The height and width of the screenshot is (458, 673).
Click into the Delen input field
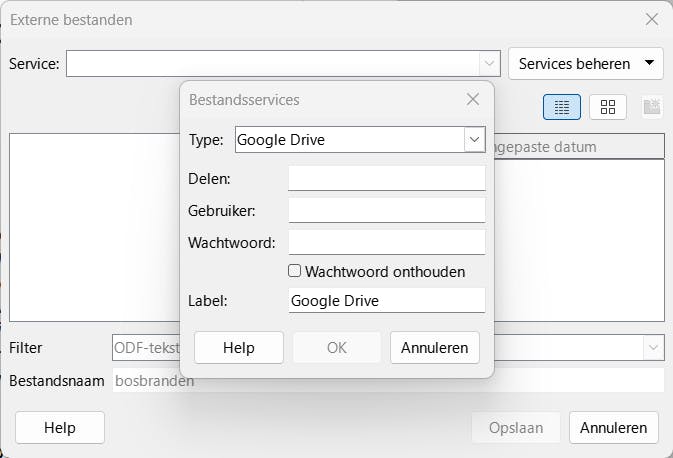386,178
